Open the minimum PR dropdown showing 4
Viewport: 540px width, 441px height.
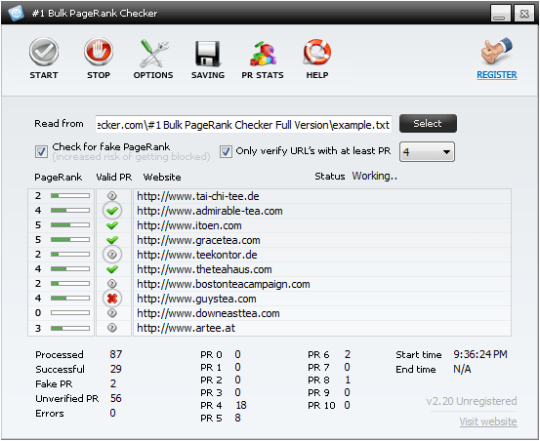click(427, 151)
